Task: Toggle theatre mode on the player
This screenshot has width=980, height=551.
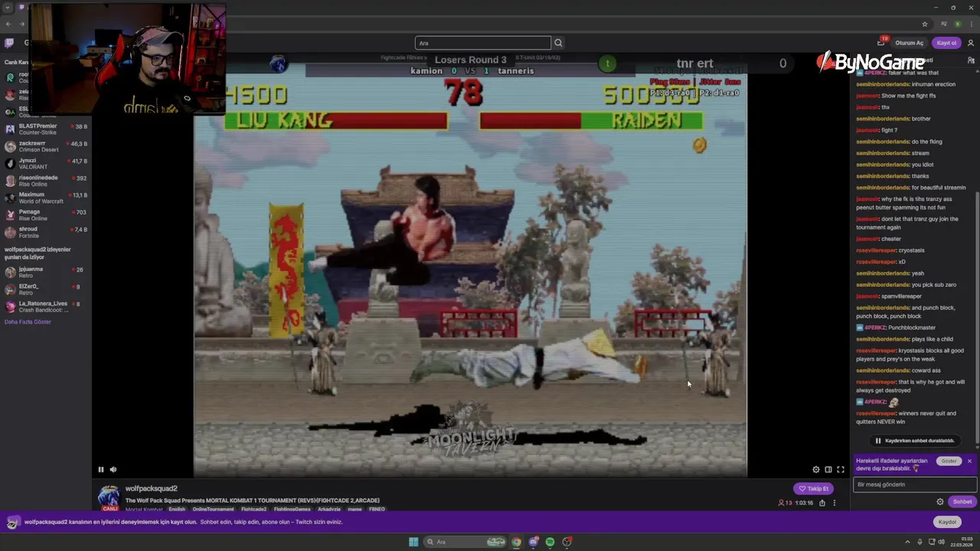Action: click(828, 469)
